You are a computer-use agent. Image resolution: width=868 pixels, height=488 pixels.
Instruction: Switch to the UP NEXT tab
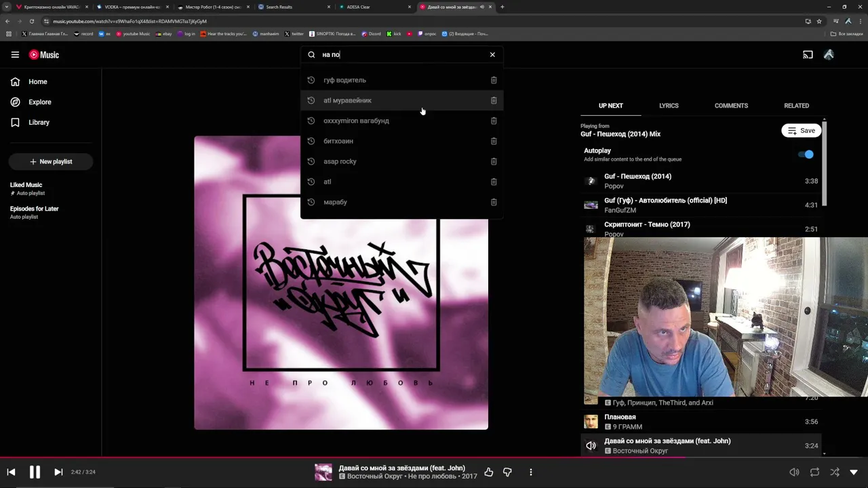610,106
